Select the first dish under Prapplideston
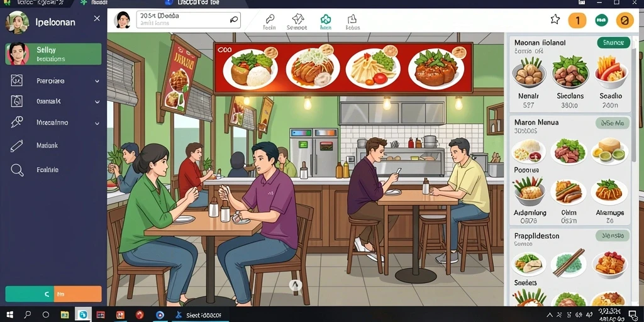This screenshot has width=644, height=322. 528,264
